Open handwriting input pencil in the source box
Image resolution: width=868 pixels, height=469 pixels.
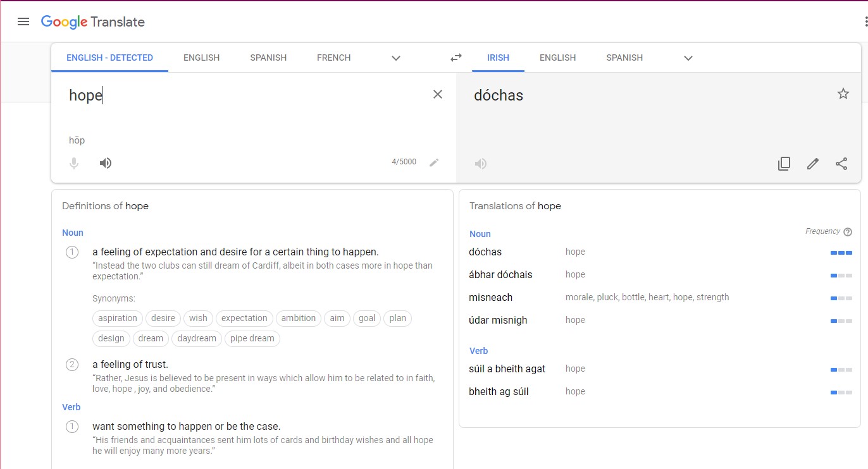pos(434,162)
